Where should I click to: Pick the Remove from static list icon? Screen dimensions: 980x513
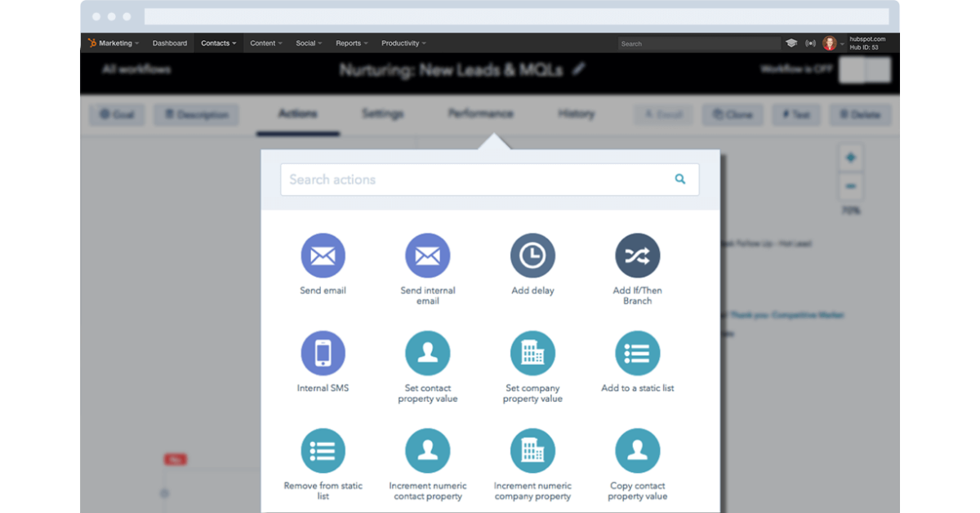pyautogui.click(x=323, y=451)
